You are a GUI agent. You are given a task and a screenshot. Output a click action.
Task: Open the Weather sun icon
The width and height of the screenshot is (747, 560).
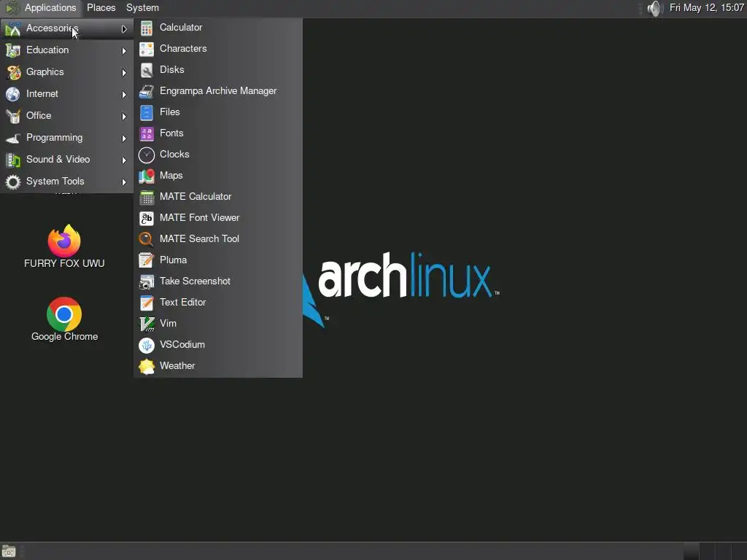(x=146, y=366)
